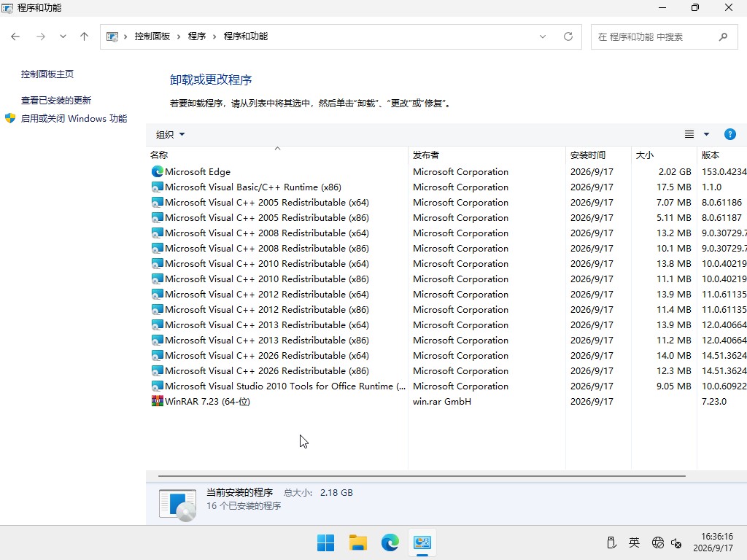Go up one level with the Up arrow
Image resolution: width=747 pixels, height=560 pixels.
pos(85,36)
